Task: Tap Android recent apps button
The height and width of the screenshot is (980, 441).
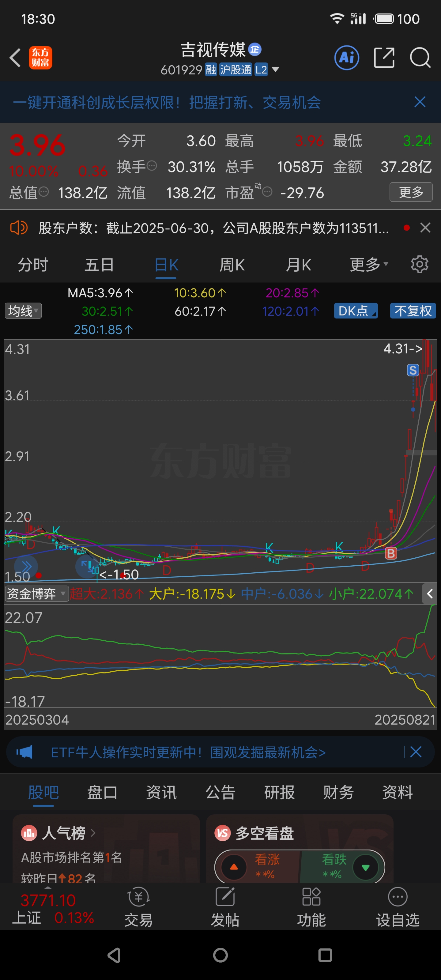Action: [x=325, y=955]
